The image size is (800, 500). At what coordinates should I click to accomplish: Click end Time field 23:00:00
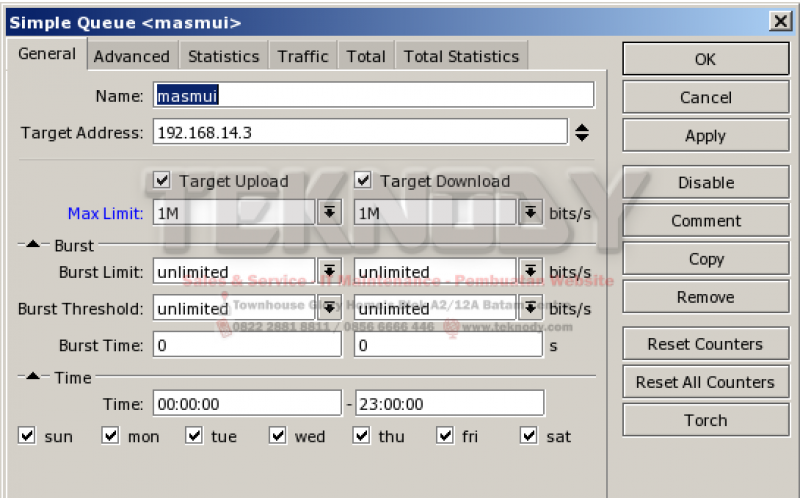pyautogui.click(x=449, y=404)
